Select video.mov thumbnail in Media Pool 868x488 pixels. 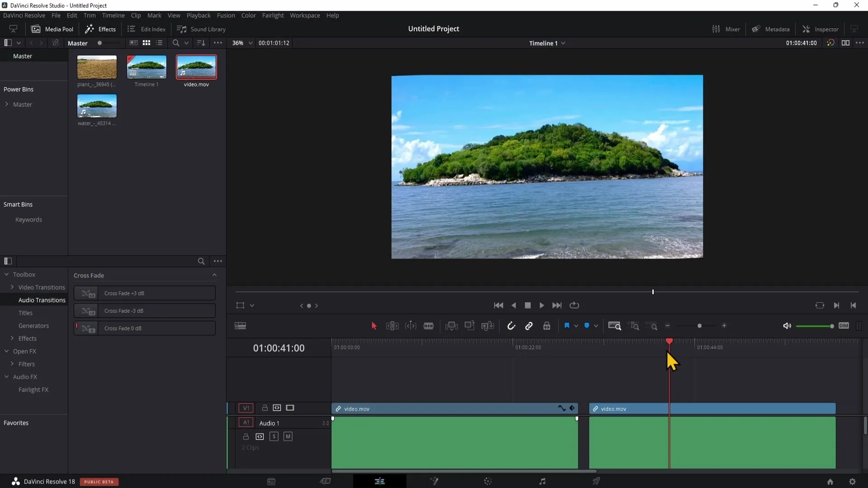point(196,66)
